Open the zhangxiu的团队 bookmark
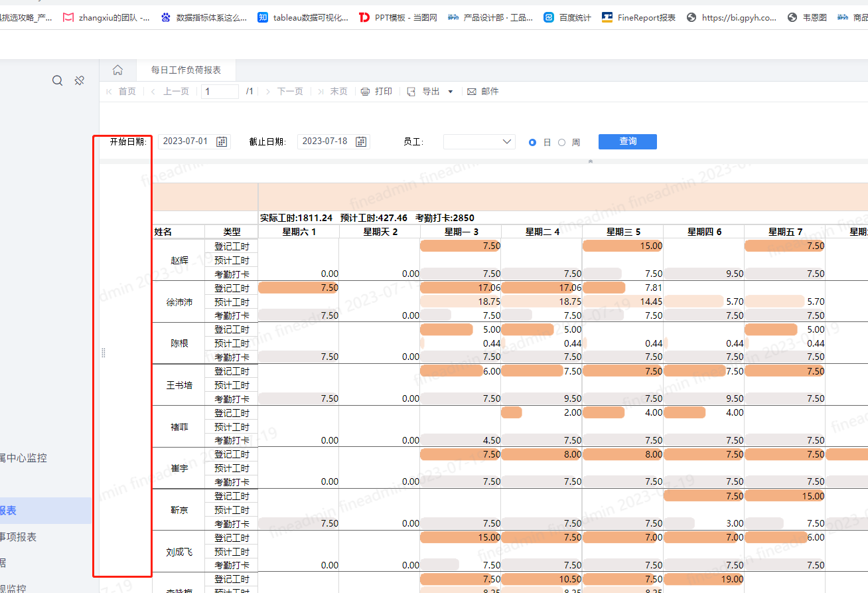Screen dimensions: 868x593 [106, 18]
